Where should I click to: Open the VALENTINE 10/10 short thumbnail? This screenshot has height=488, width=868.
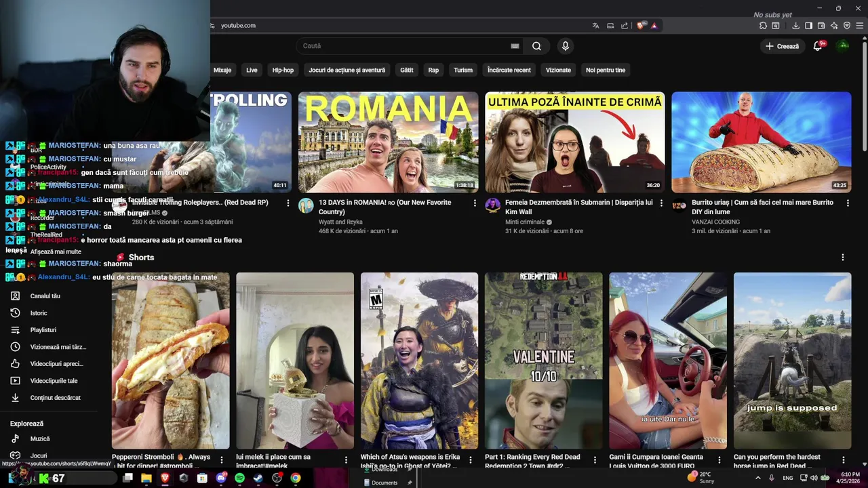coord(544,361)
